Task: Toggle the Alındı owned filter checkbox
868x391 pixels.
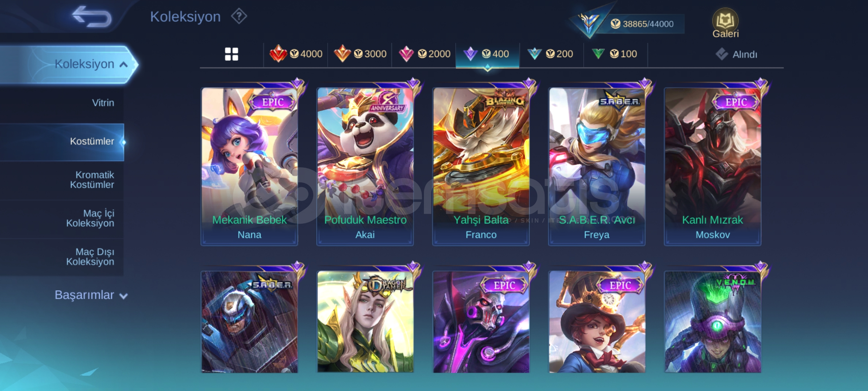Action: tap(722, 54)
